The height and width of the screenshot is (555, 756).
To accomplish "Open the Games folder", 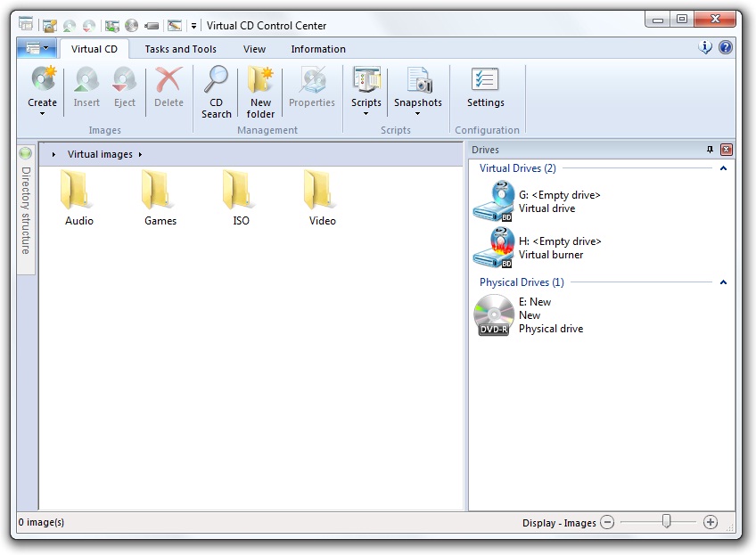I will click(x=160, y=198).
